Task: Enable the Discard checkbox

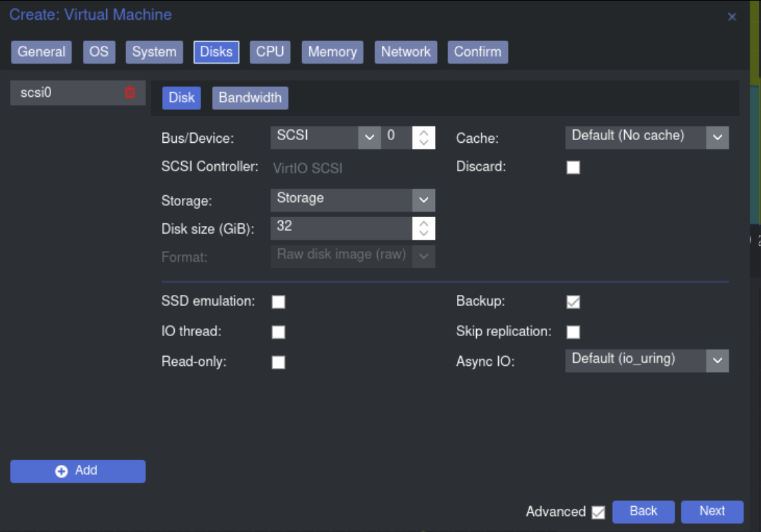Action: click(573, 167)
